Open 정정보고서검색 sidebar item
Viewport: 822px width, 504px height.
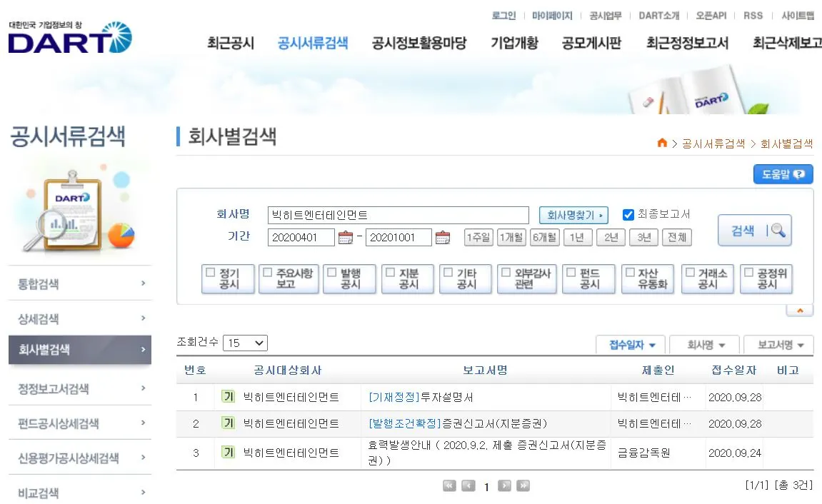pos(80,389)
